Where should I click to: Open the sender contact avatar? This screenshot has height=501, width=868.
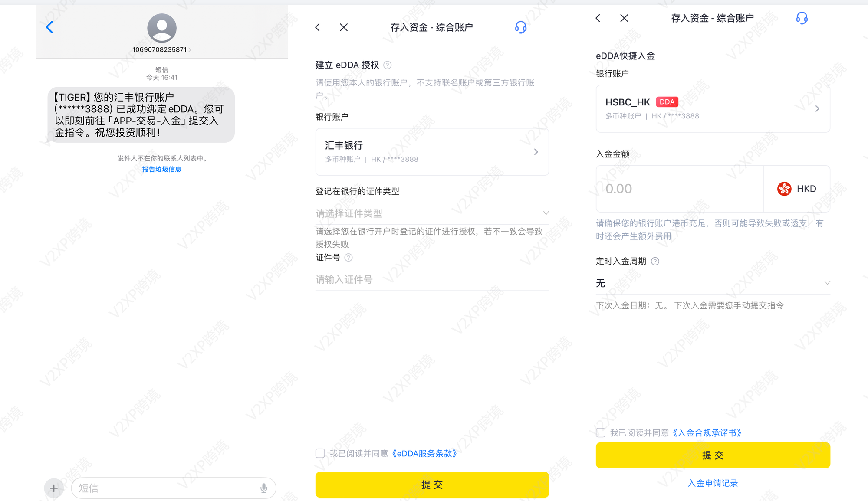tap(161, 28)
